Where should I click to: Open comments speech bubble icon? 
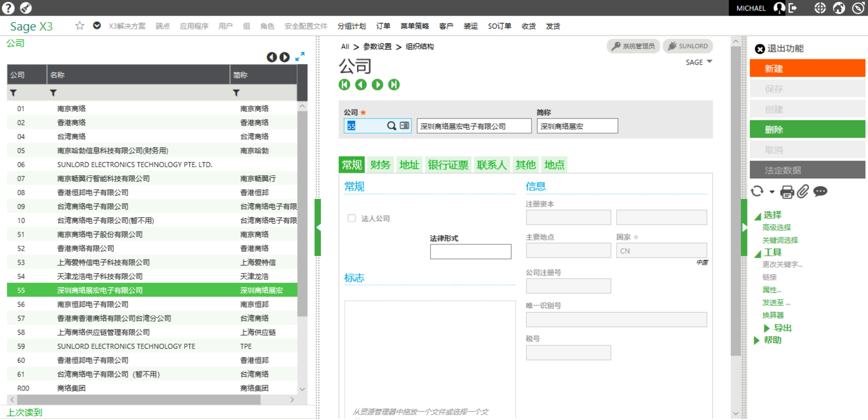pos(820,192)
